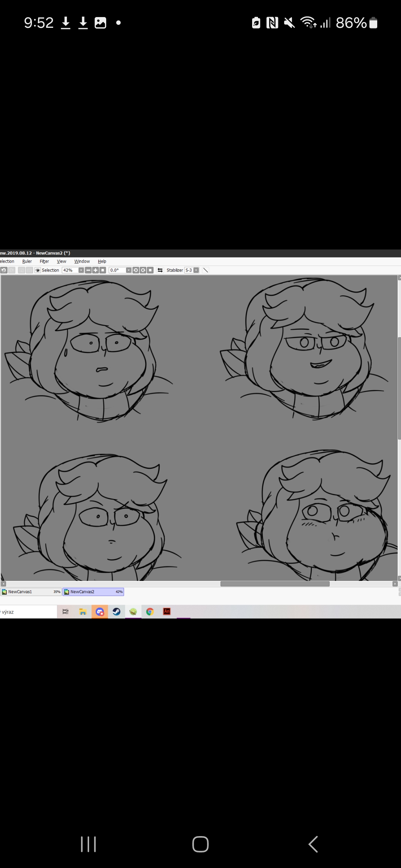Screen dimensions: 401x868
Task: Reset the canvas rotation angle
Action: [150, 270]
